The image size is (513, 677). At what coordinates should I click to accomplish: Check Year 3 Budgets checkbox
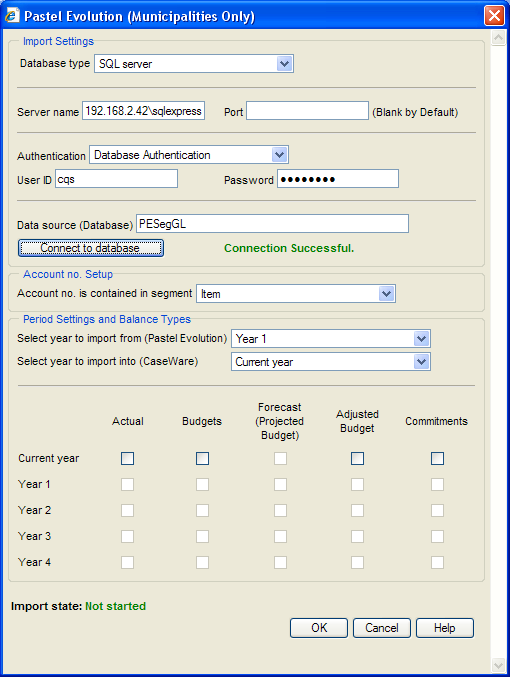coord(203,536)
